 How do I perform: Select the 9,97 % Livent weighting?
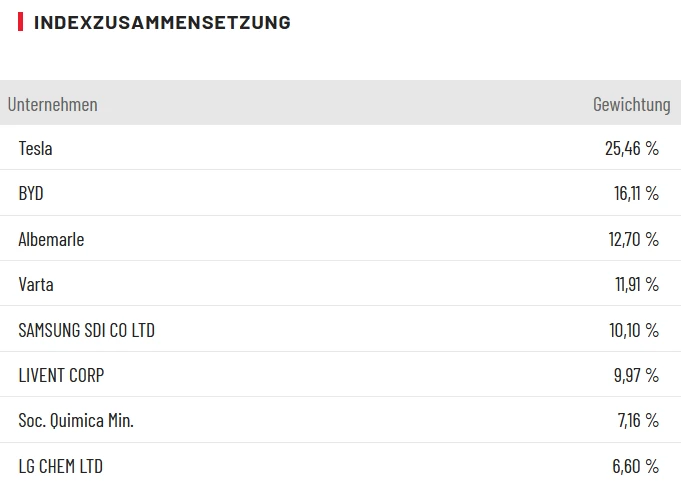pyautogui.click(x=635, y=376)
